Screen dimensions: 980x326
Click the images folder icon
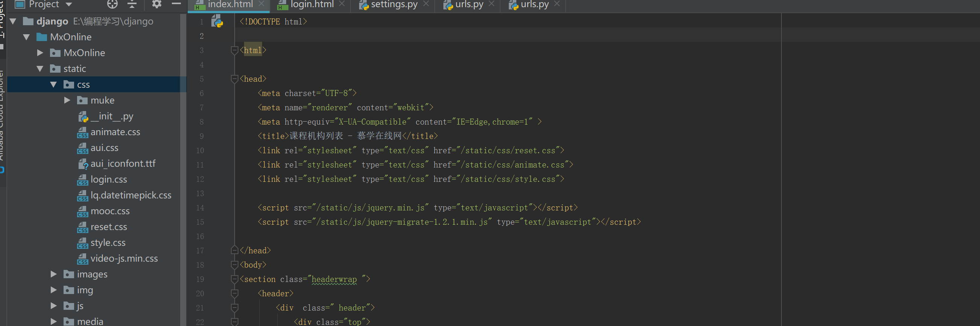click(x=69, y=274)
